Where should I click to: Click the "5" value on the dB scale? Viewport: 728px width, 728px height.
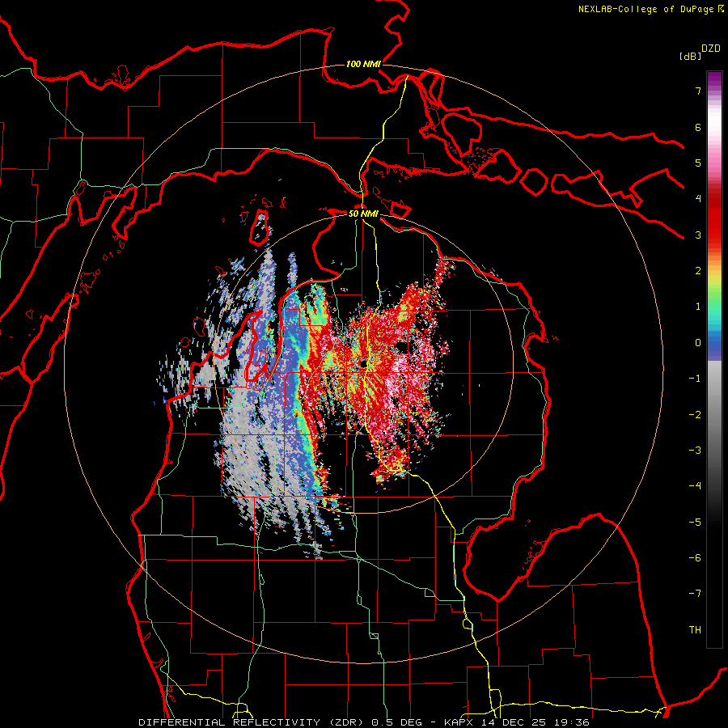[x=698, y=163]
